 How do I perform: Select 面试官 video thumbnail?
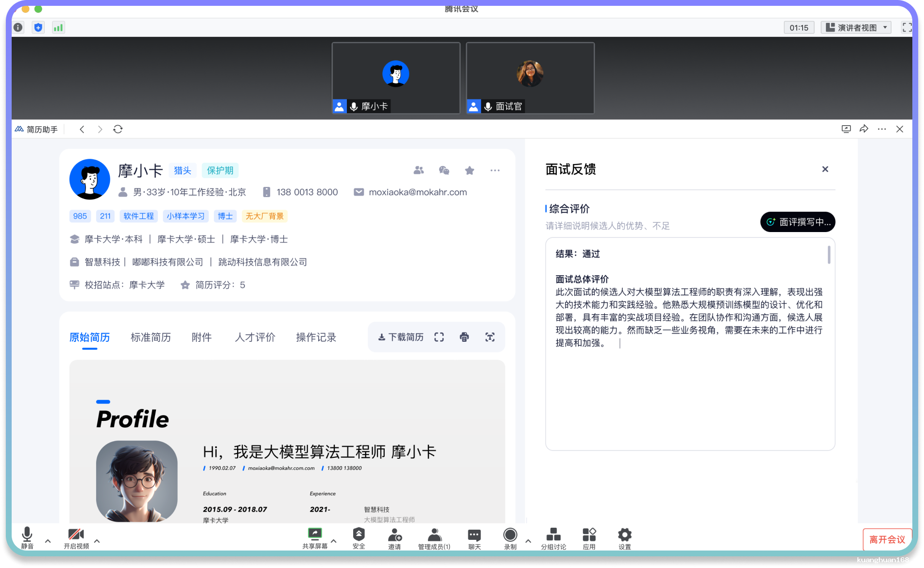530,78
